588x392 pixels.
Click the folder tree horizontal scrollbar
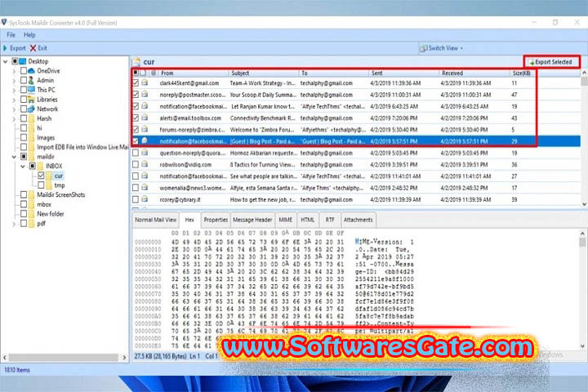coord(64,358)
